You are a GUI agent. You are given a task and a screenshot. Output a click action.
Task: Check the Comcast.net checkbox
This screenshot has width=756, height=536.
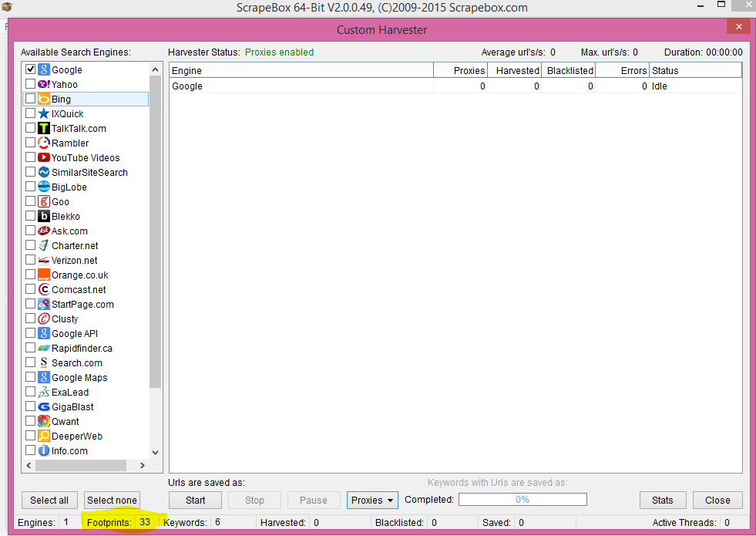30,289
